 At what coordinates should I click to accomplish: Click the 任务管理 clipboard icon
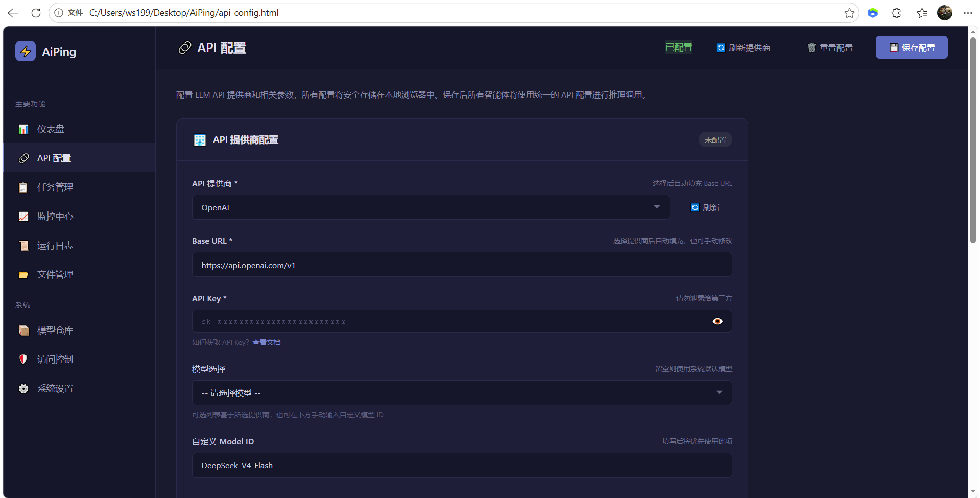click(23, 187)
